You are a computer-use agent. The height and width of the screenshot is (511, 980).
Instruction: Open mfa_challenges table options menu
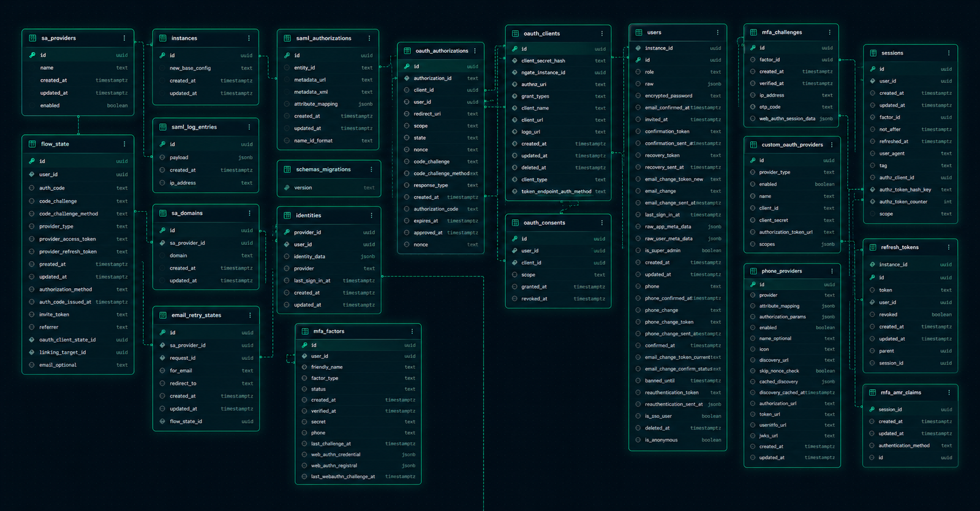(829, 32)
